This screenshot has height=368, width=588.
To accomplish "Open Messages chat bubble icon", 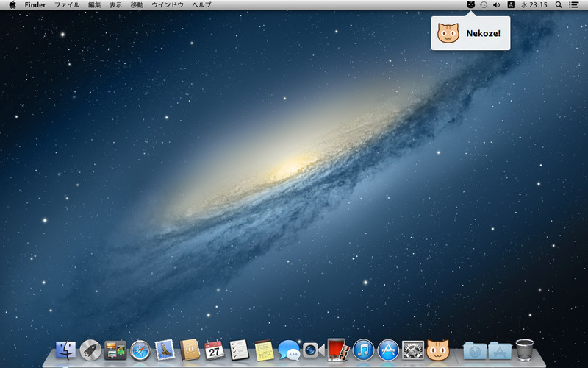I will [x=289, y=350].
